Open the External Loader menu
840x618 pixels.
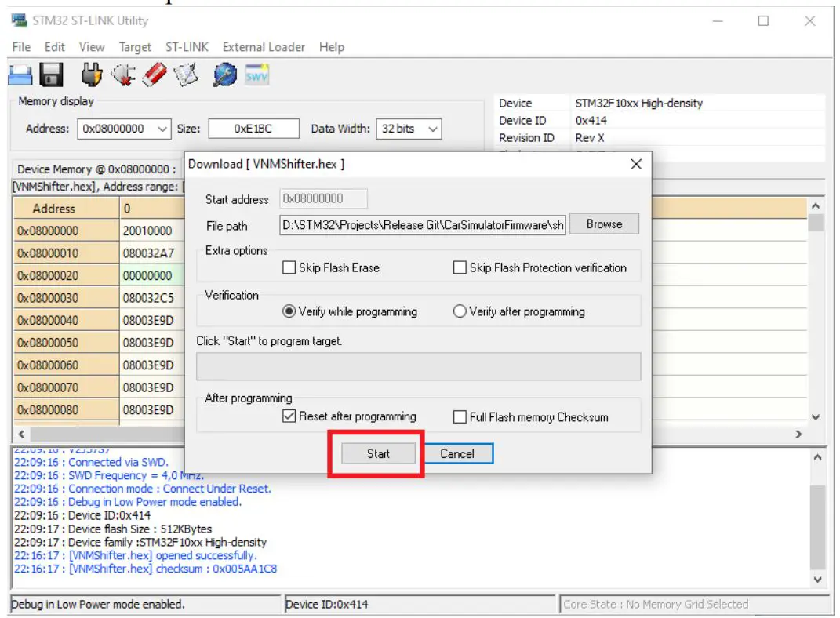[264, 47]
